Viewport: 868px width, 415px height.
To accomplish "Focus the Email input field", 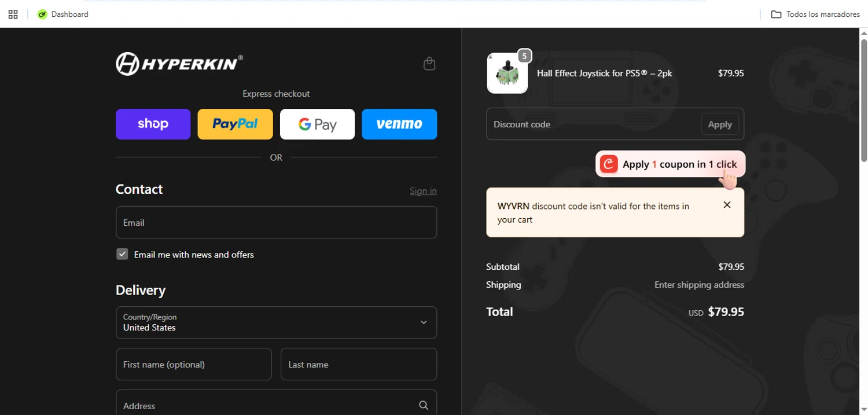I will pos(276,222).
